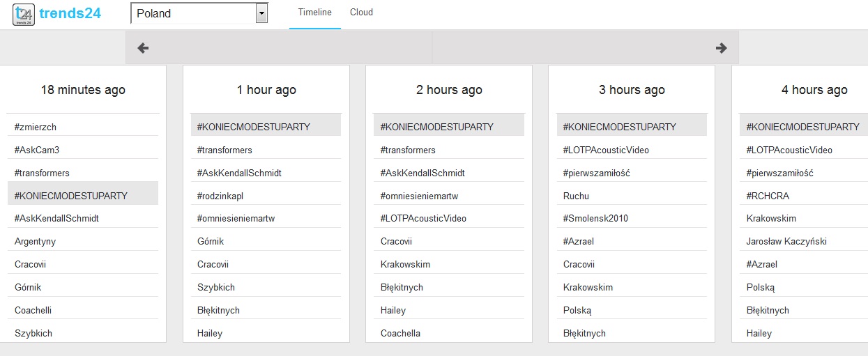Image resolution: width=868 pixels, height=356 pixels.
Task: Switch to the Timeline tab
Action: click(x=314, y=13)
